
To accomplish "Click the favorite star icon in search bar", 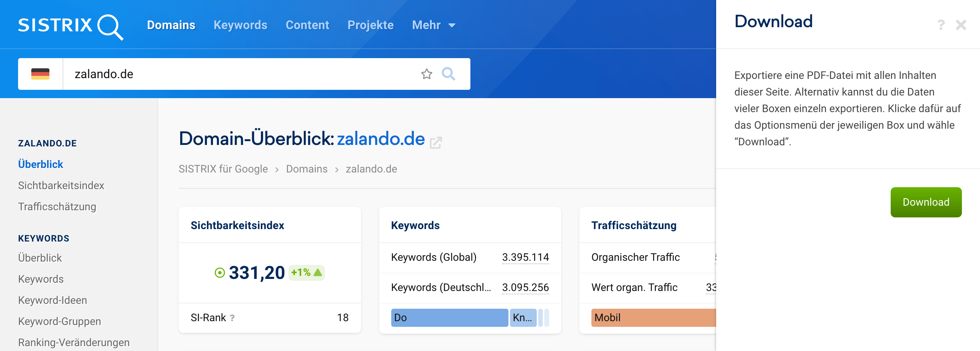I will point(426,74).
